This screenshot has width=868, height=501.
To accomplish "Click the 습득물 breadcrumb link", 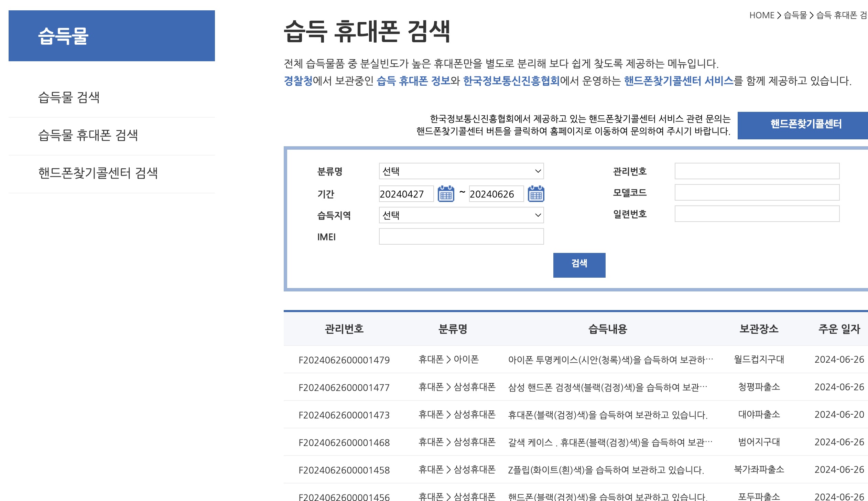I will [795, 15].
